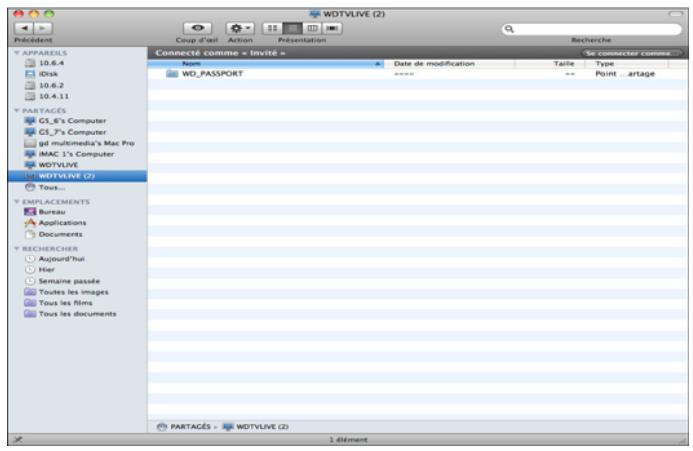This screenshot has width=693, height=451.
Task: Switch to column view presentation
Action: pyautogui.click(x=312, y=28)
